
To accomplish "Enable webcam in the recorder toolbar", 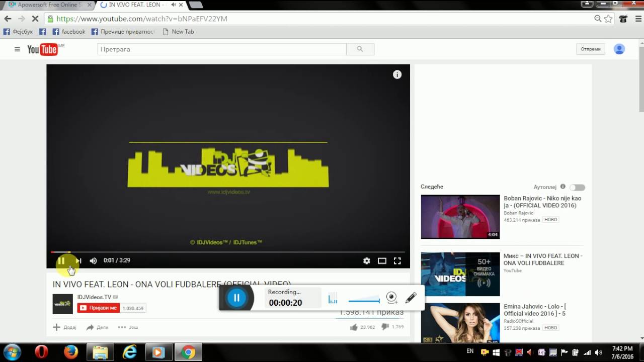I will click(392, 298).
